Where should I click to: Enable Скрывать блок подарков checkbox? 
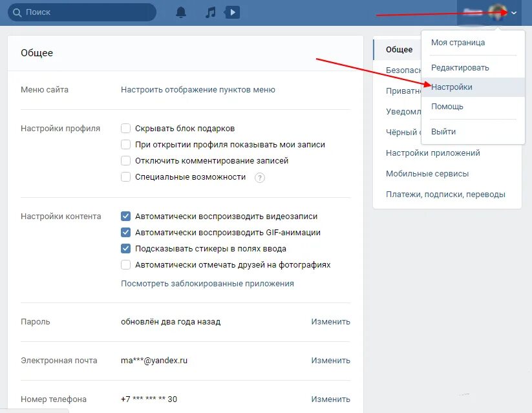(125, 128)
